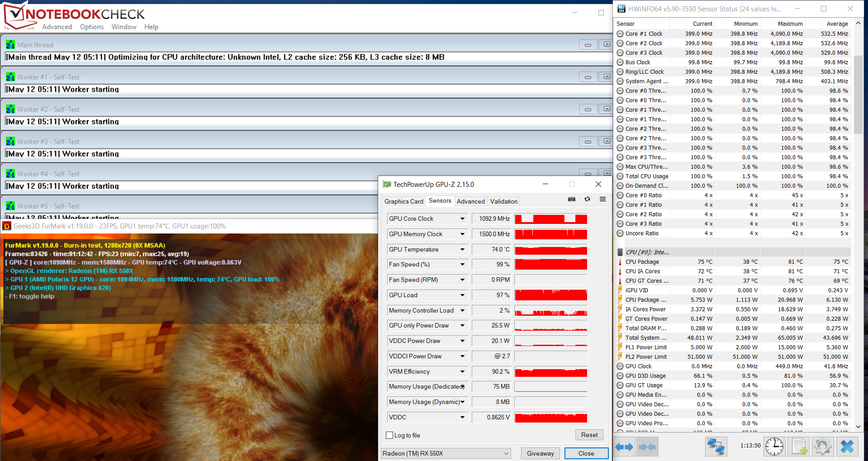Switch to the Advanced tab in GPU-Z
868x461 pixels.
coord(471,201)
